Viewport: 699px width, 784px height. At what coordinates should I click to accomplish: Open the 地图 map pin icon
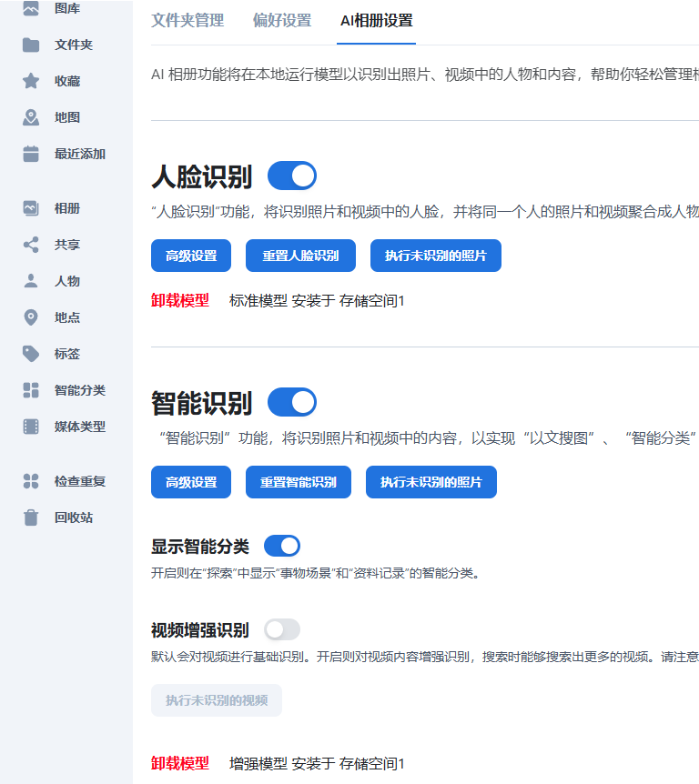click(31, 117)
